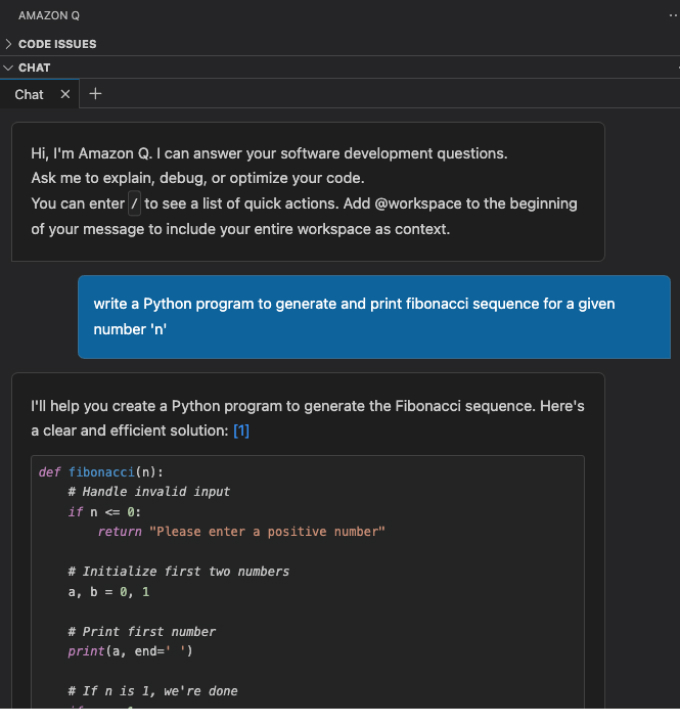680x709 pixels.
Task: Click the CODE ISSUES header label
Action: tap(57, 44)
